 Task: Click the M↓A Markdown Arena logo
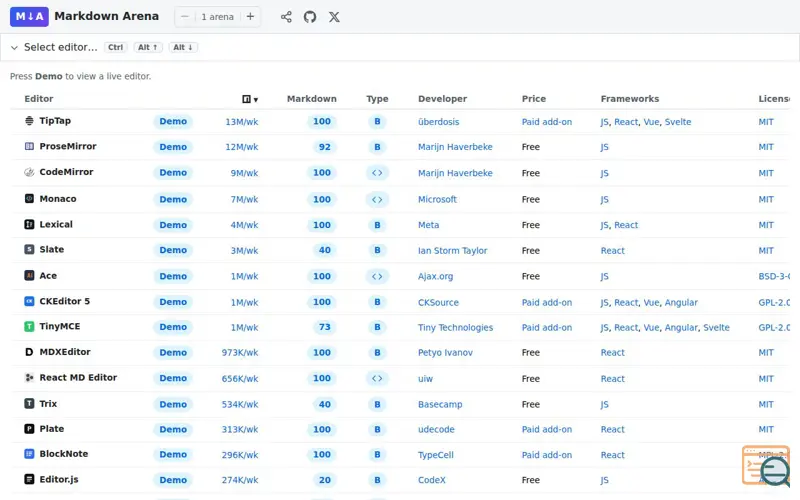coord(29,16)
